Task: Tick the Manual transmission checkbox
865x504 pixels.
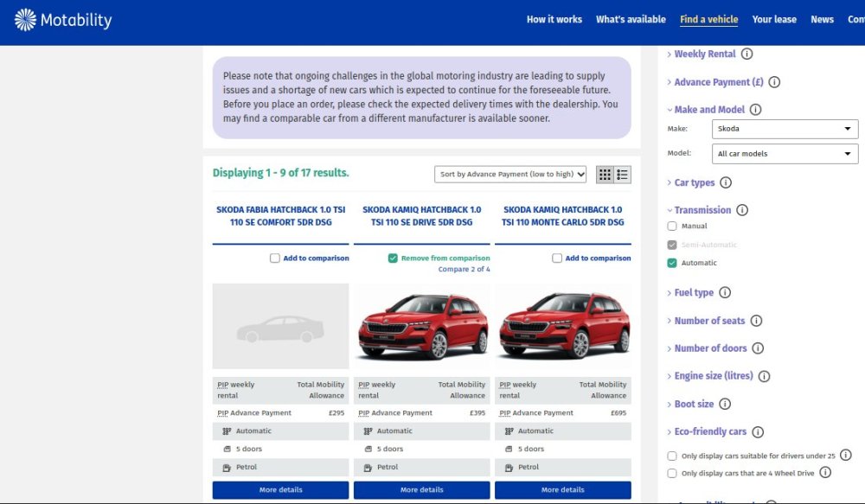Action: coord(672,226)
